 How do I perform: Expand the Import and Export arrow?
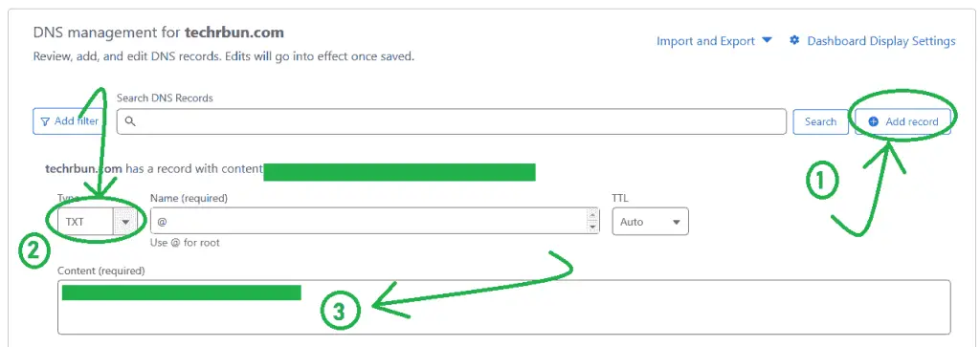click(x=767, y=40)
